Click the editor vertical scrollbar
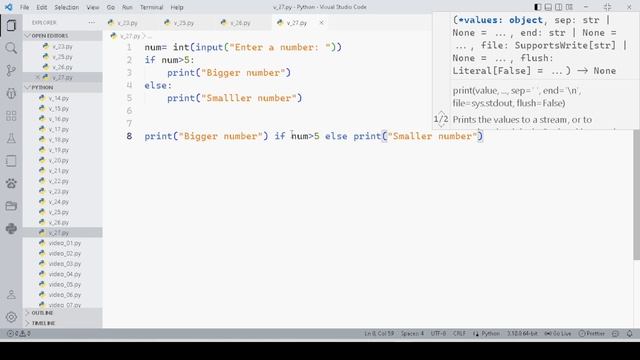This screenshot has width=640, height=360. coord(636,194)
